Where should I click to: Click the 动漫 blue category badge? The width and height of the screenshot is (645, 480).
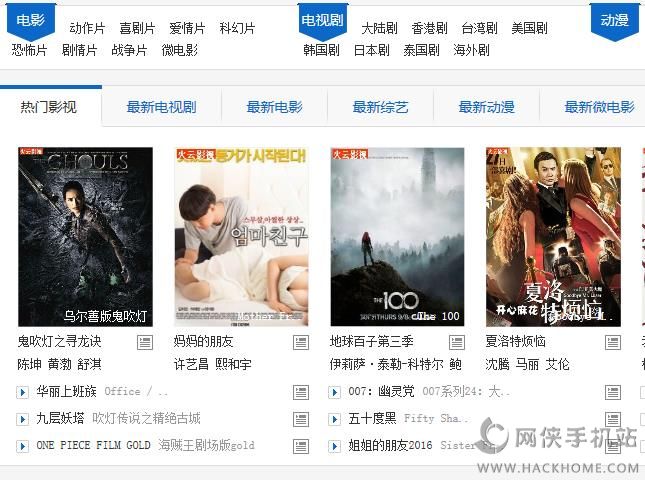tap(615, 21)
